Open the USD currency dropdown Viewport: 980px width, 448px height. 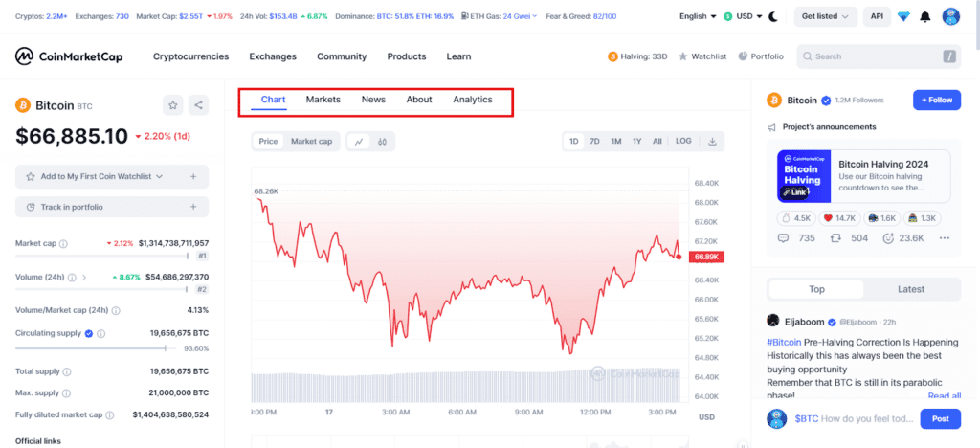743,16
